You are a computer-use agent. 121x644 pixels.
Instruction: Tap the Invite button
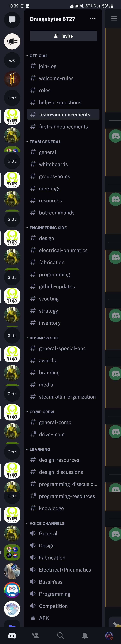click(63, 36)
